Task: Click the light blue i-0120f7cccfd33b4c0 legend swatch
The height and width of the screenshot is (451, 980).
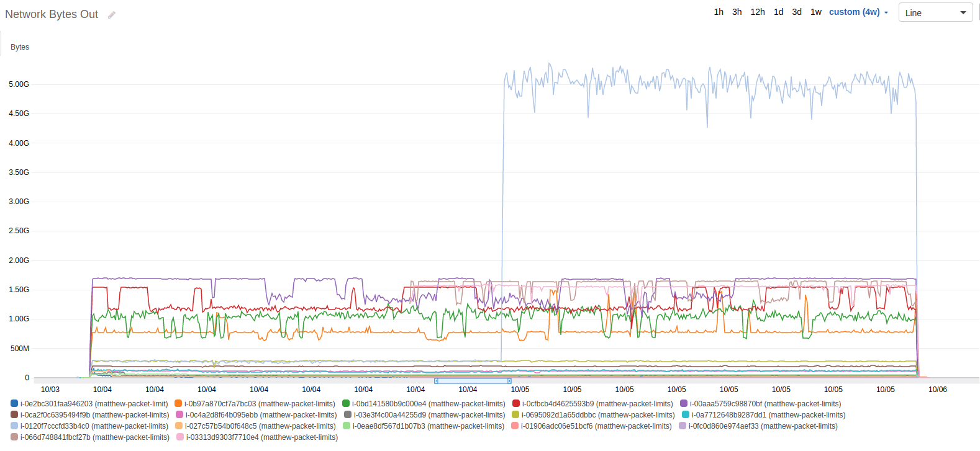Action: pos(14,426)
